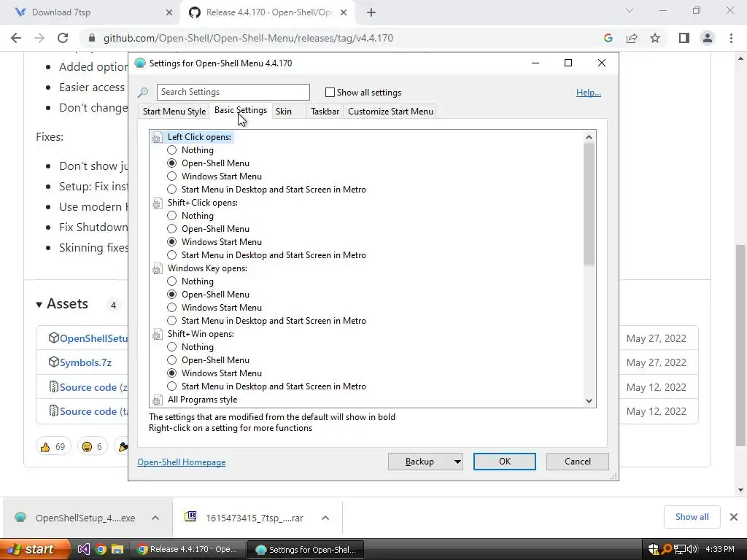Close the downloads bar
Screen dimensions: 747x560
734,517
